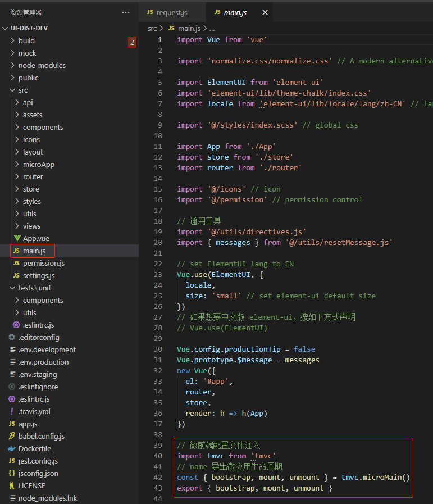Open the explorer panel more actions menu

click(x=126, y=12)
